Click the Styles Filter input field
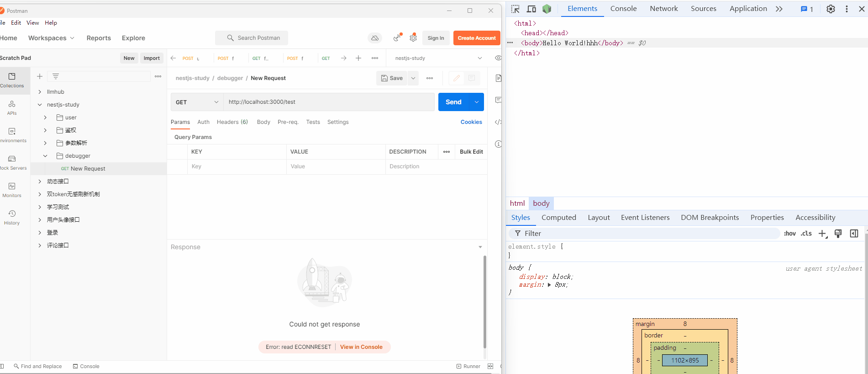This screenshot has width=868, height=374. 644,234
